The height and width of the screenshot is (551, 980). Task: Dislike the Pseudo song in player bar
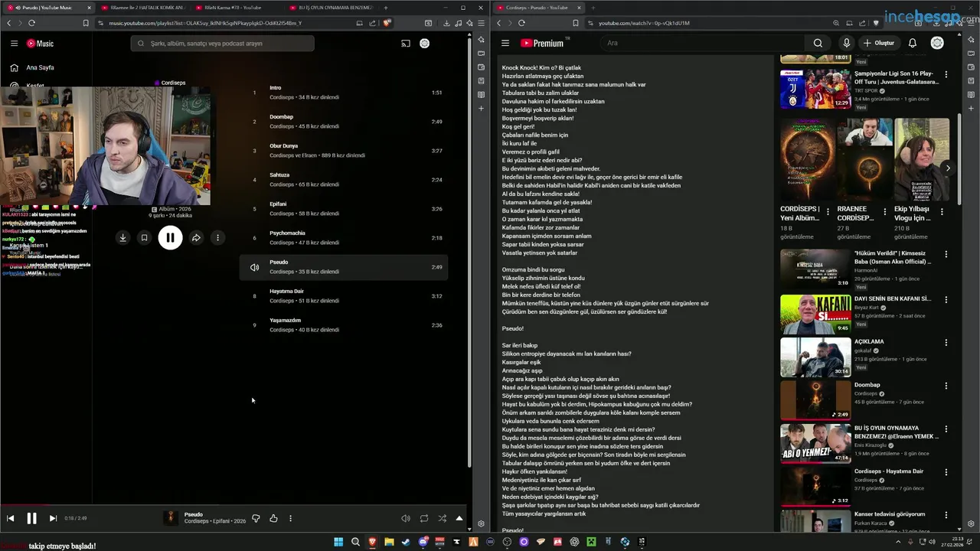coord(256,518)
